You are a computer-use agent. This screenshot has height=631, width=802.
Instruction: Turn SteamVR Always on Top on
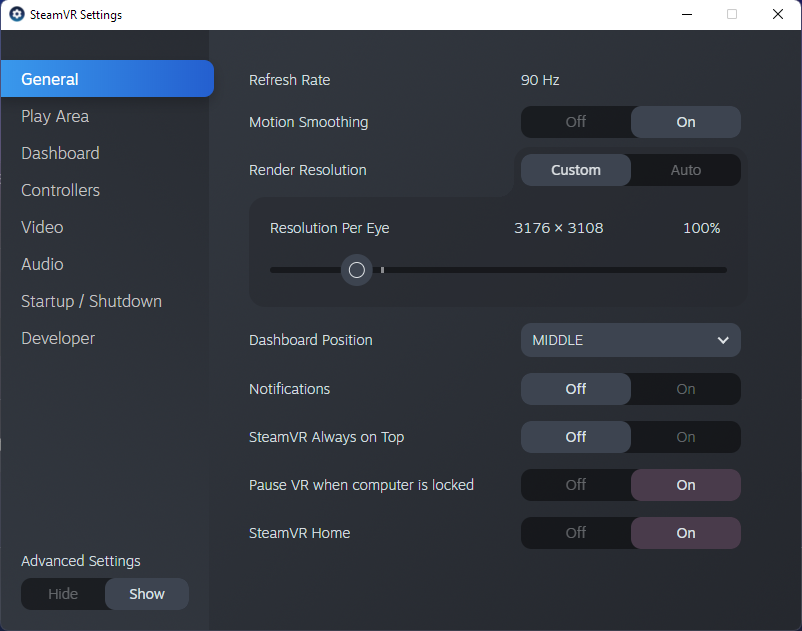(x=685, y=437)
